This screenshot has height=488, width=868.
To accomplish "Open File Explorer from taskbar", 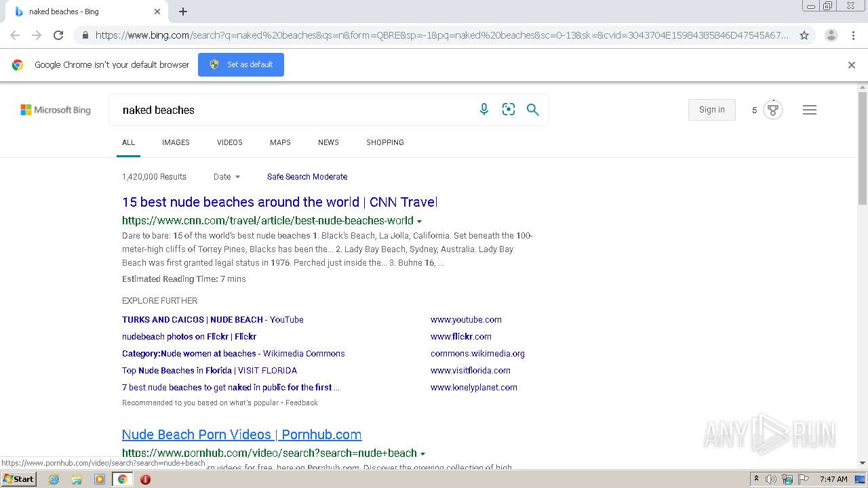I will pos(77,479).
